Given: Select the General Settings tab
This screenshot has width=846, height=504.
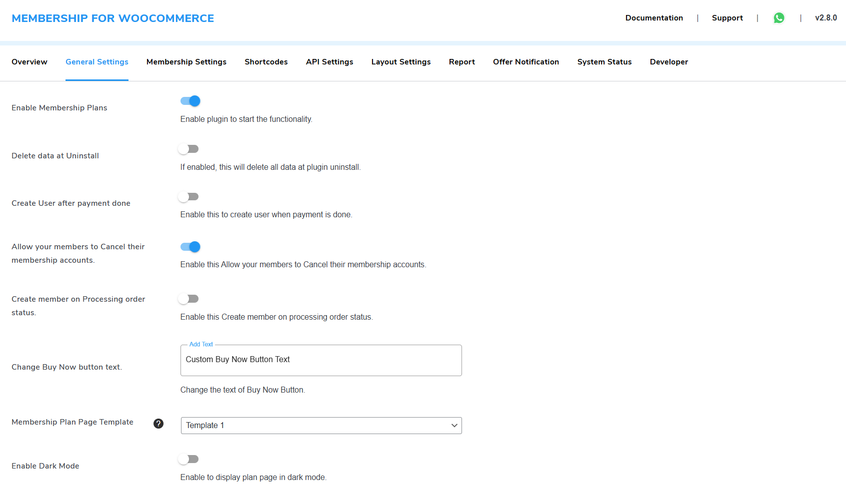Looking at the screenshot, I should point(97,62).
